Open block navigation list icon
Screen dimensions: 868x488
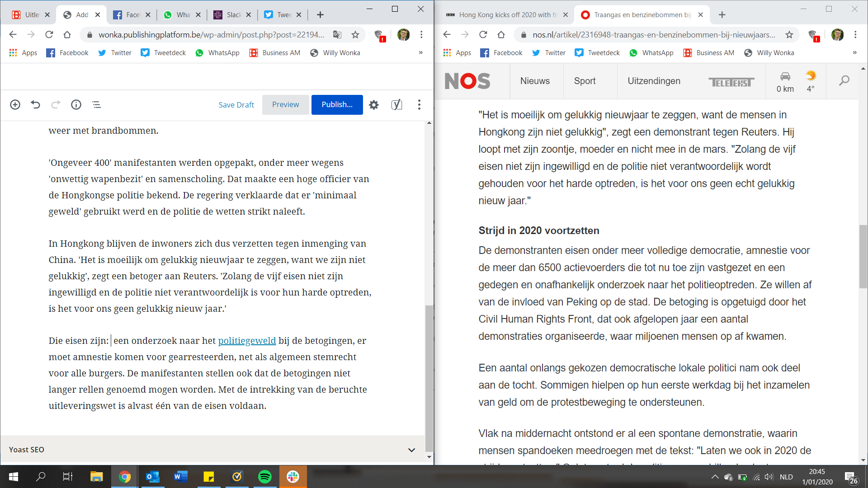click(96, 105)
